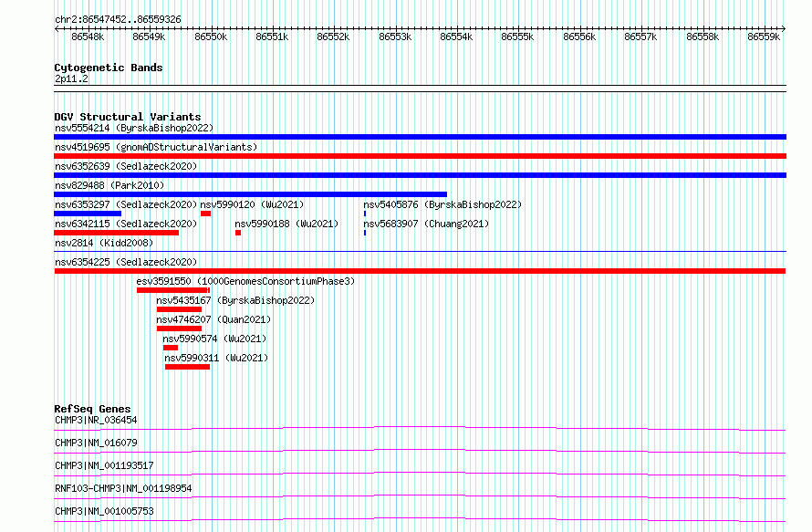
Task: Click the magenta line for RNF103-CHMP3|NM_001198954
Action: pyautogui.click(x=420, y=496)
